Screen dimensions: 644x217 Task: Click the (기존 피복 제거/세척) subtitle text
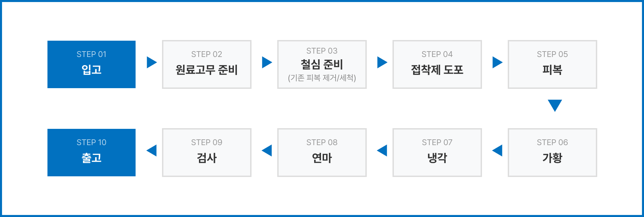pos(322,78)
